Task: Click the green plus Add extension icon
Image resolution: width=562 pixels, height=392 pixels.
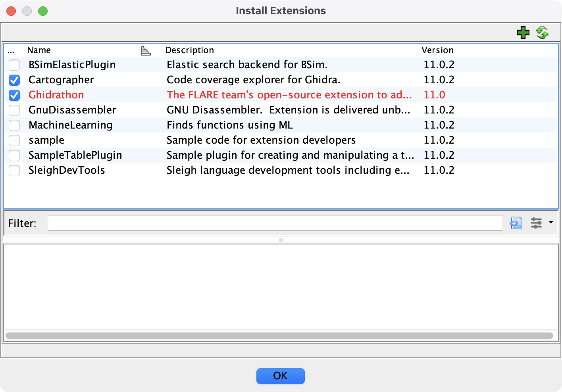Action: [523, 33]
